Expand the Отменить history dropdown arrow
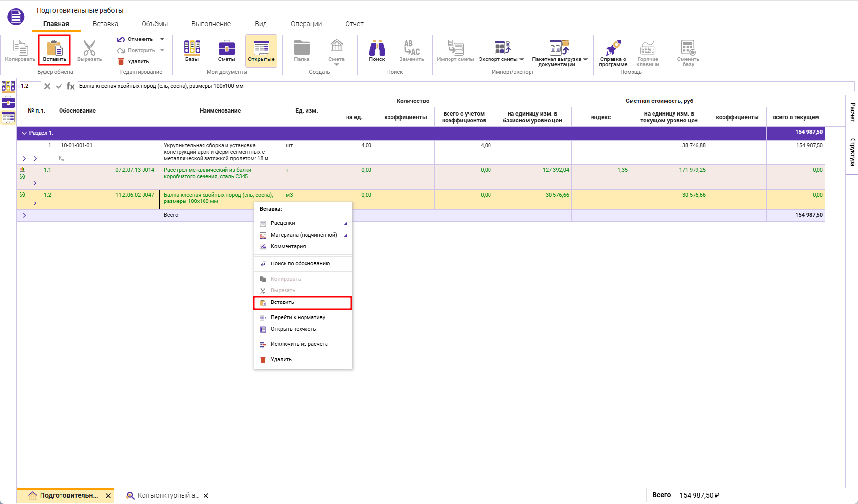The width and height of the screenshot is (858, 504). (162, 39)
